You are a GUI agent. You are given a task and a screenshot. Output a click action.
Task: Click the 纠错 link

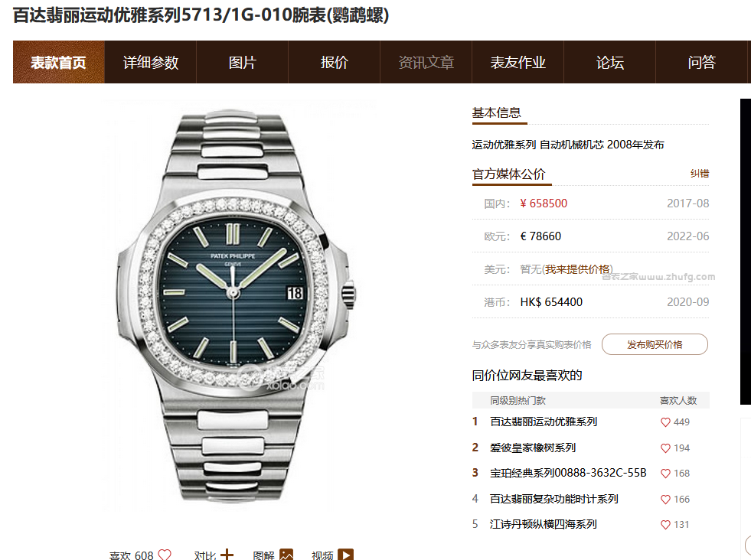tap(700, 174)
